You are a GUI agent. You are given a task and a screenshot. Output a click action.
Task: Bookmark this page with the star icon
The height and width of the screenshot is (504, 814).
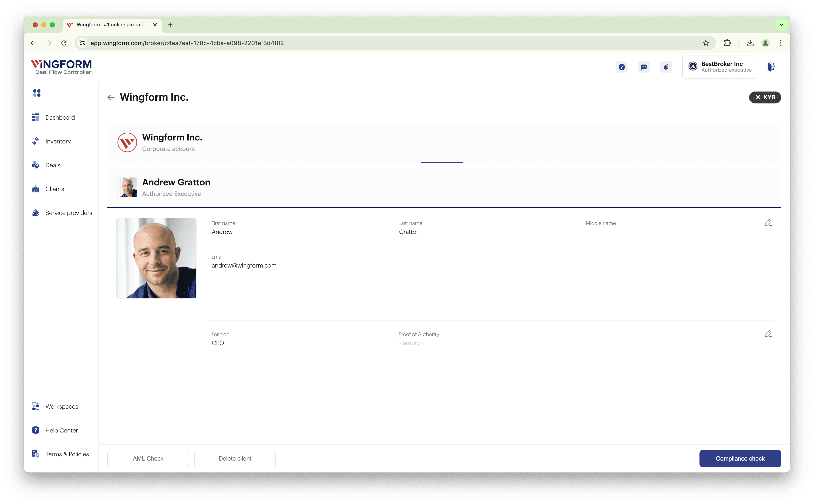pos(706,43)
